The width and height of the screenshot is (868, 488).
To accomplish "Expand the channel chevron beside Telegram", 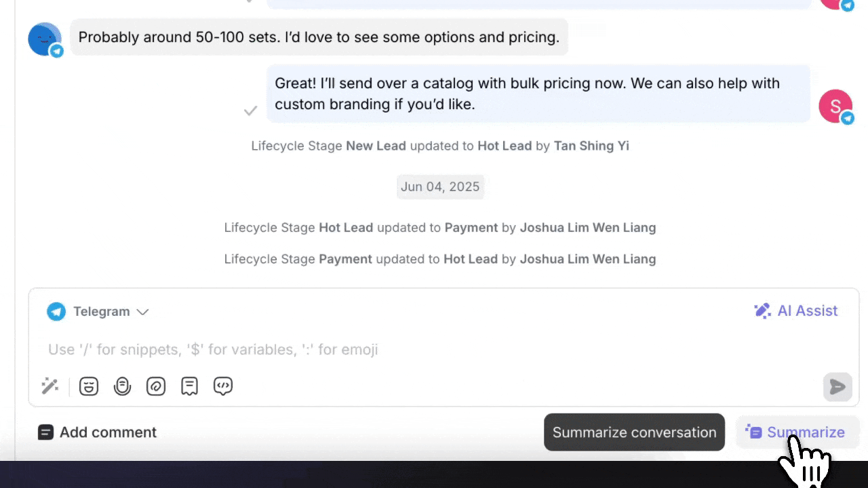I will click(x=142, y=312).
